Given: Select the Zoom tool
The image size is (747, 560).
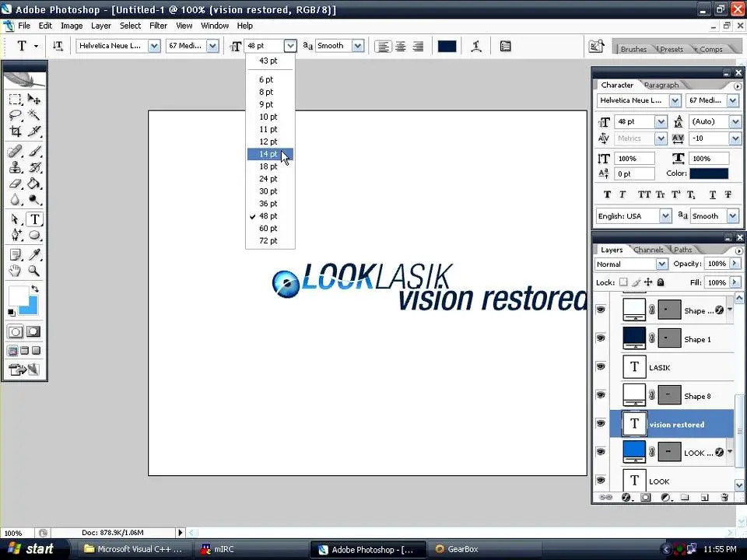Looking at the screenshot, I should 33,271.
